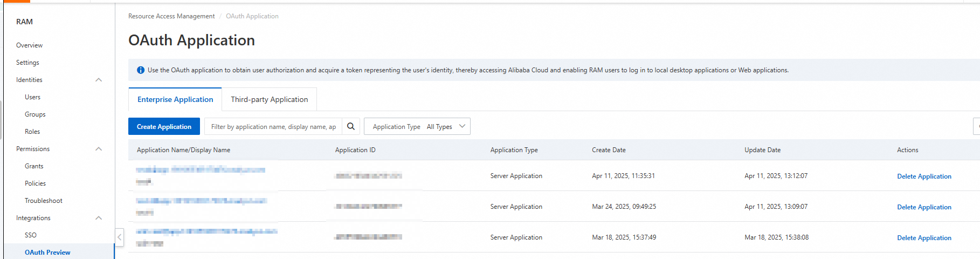Open Troubleshoot under Permissions

44,201
